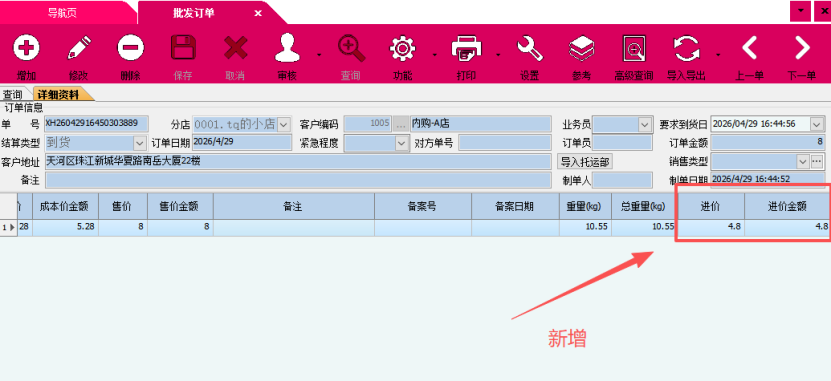
Task: Select the 详细资料 sub-tab
Action: (x=58, y=95)
